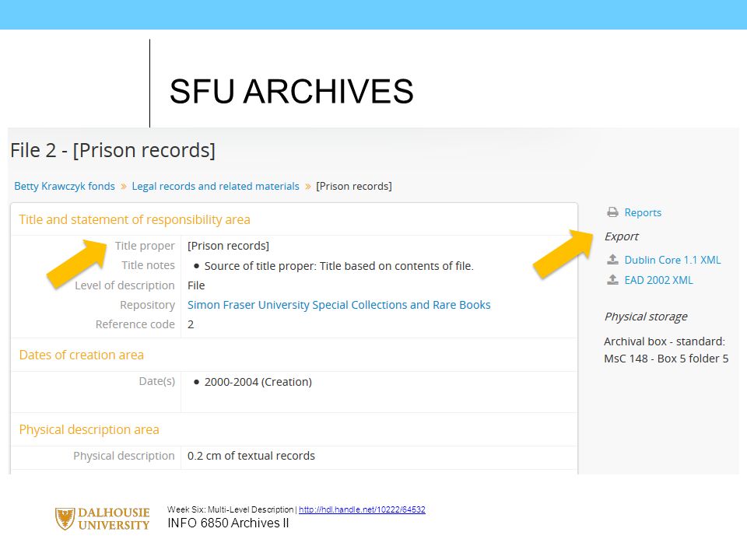Export as EAD 2002 XML

click(x=658, y=280)
